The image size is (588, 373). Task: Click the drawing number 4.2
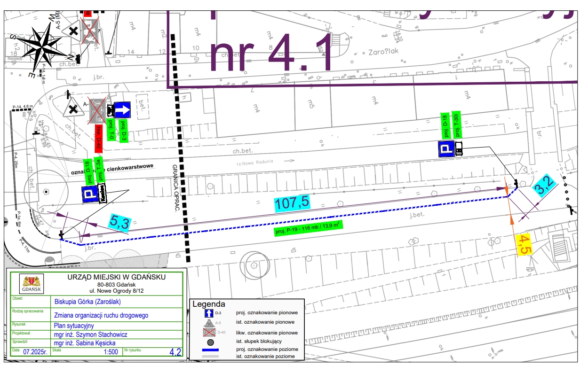point(175,352)
